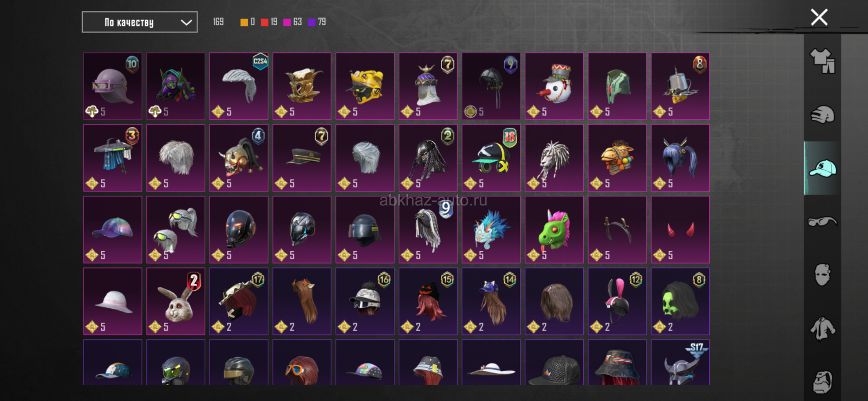Open the face mask category icon
Image resolution: width=868 pixels, height=401 pixels.
(822, 275)
